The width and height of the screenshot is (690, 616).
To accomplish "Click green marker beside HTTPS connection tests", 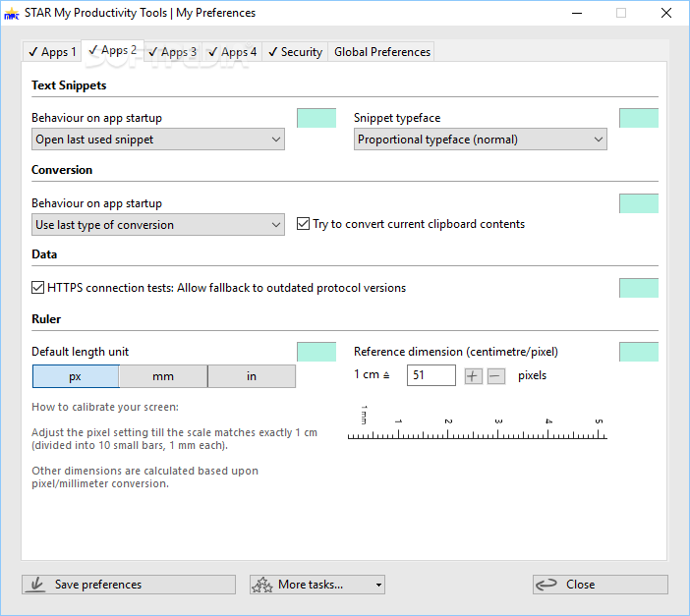I will coord(639,288).
